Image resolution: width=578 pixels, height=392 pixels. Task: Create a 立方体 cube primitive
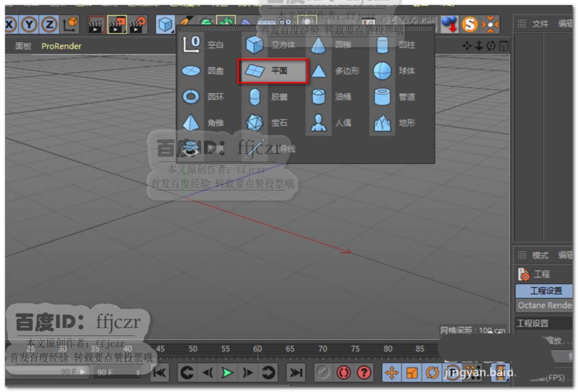pos(272,44)
